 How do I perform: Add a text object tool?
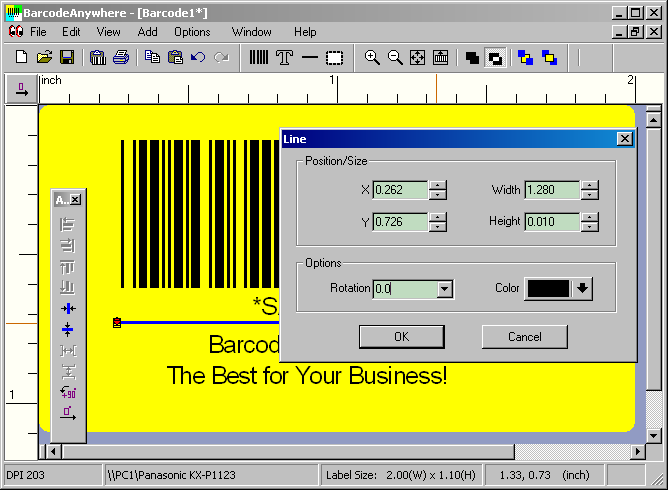click(284, 57)
